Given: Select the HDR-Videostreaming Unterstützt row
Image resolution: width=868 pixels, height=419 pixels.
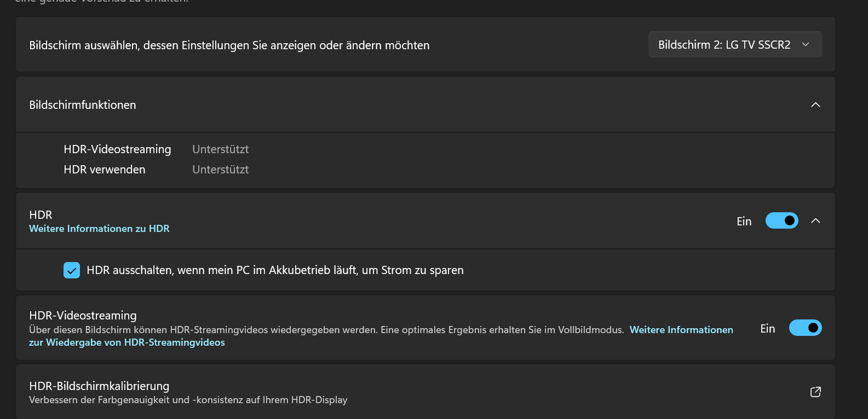Looking at the screenshot, I should (220, 149).
